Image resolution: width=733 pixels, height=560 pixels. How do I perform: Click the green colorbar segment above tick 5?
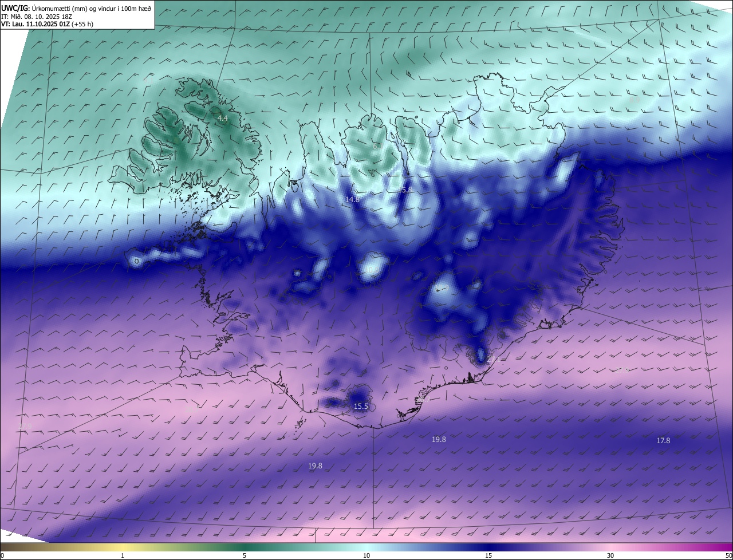tap(245, 547)
